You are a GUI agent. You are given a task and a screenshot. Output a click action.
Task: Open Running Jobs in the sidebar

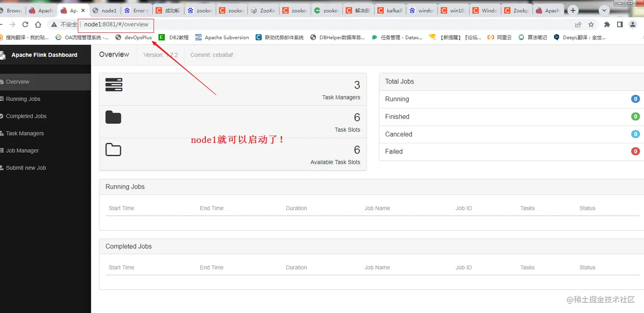45,99
